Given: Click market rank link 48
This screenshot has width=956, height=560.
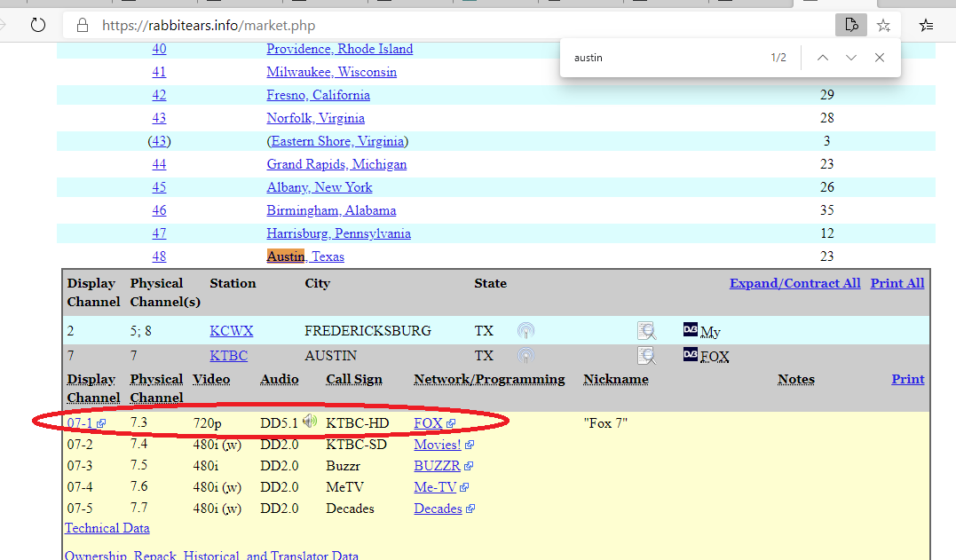Looking at the screenshot, I should pos(159,256).
